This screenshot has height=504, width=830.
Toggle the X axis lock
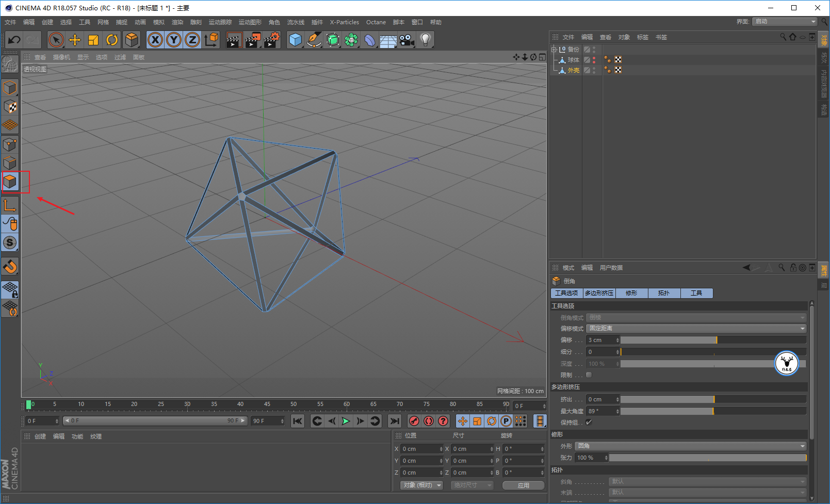click(155, 40)
